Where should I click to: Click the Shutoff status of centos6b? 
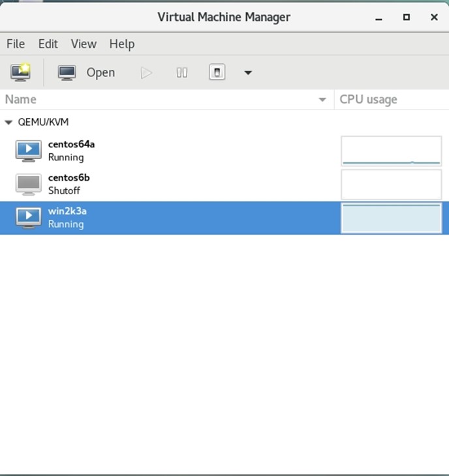(64, 190)
